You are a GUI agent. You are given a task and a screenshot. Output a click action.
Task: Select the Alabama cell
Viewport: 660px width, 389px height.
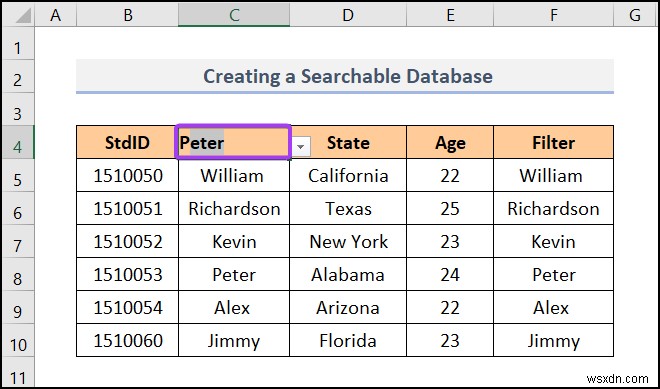click(348, 274)
